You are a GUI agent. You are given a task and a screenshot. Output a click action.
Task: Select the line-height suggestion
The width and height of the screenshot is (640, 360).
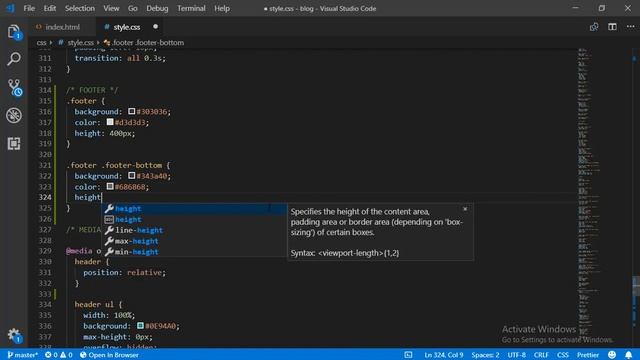[x=194, y=230]
